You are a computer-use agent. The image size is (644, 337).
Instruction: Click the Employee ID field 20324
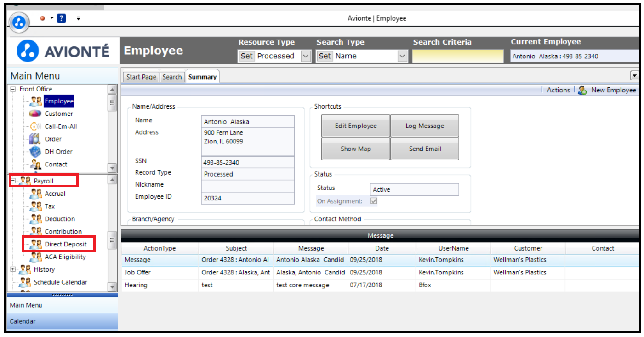pos(248,198)
